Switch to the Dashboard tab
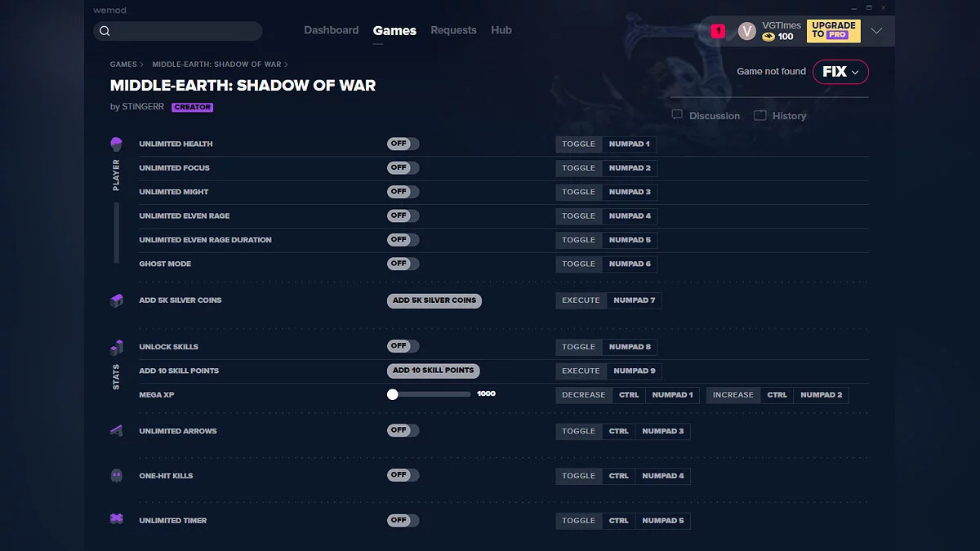Viewport: 980px width, 551px height. (331, 30)
